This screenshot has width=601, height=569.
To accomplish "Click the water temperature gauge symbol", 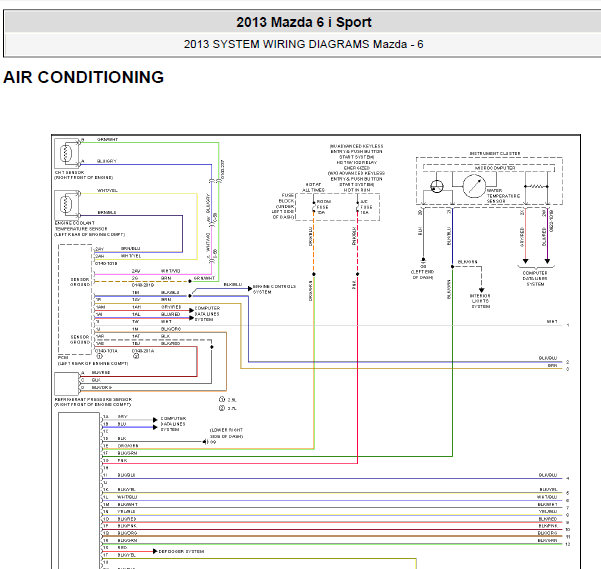I will click(474, 186).
